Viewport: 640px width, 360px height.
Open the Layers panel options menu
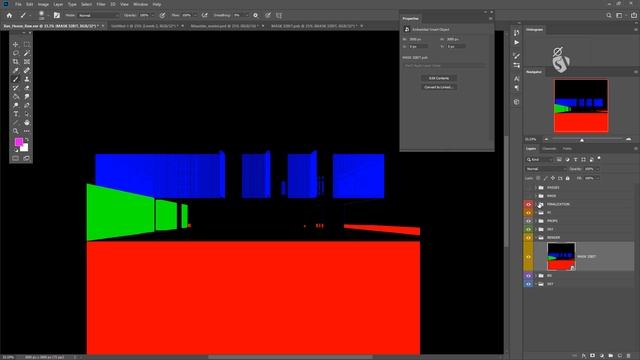(636, 149)
